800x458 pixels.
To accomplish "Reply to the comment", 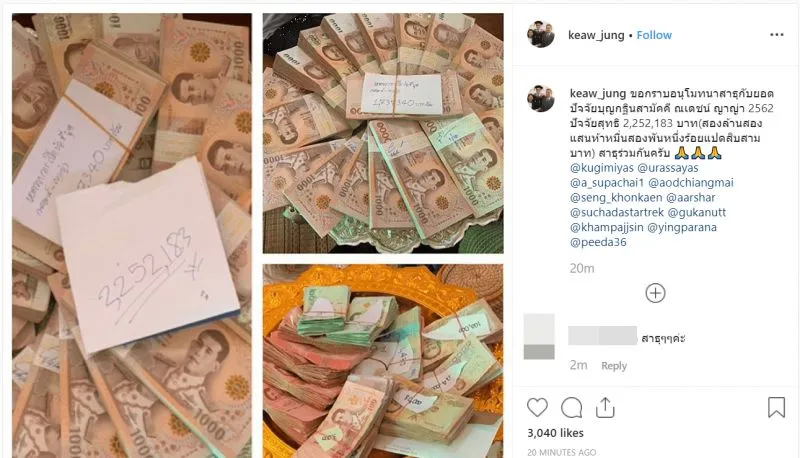I will point(614,366).
